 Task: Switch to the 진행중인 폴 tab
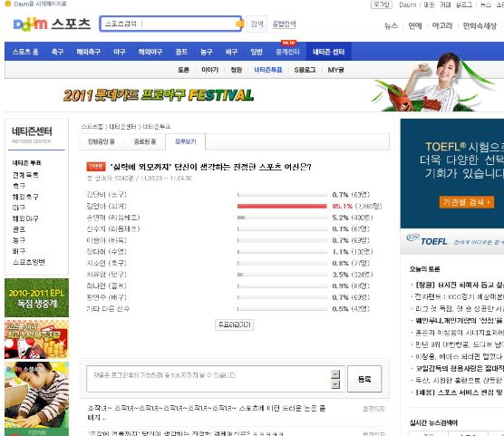(x=102, y=141)
